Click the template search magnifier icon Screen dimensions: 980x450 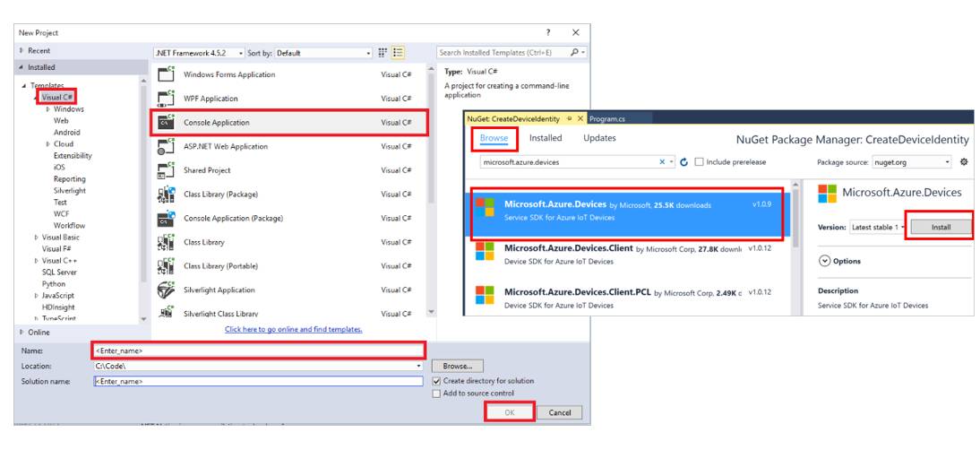pos(575,53)
